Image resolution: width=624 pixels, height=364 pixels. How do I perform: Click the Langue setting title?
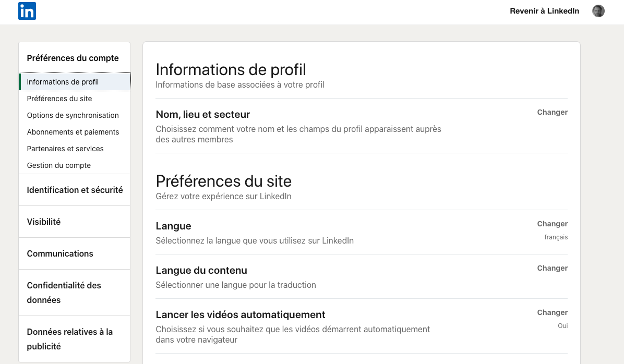(174, 226)
